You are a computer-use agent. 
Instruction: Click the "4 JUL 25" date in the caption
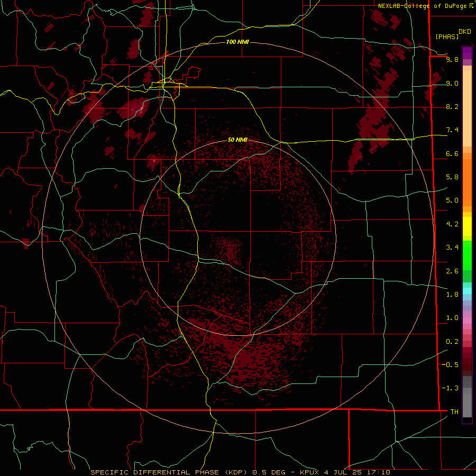click(x=343, y=472)
